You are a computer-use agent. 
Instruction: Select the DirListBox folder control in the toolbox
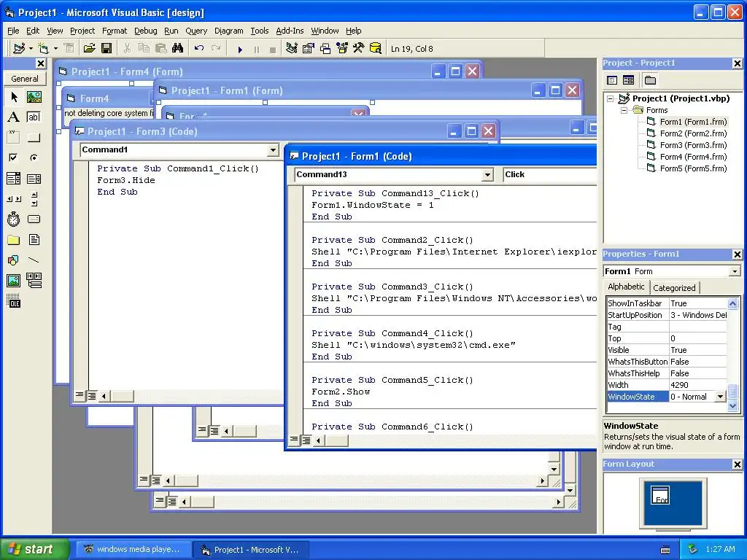14,239
